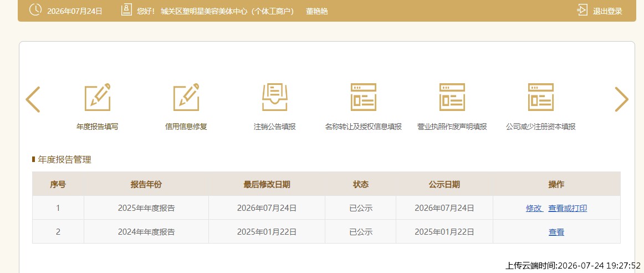Image resolution: width=644 pixels, height=273 pixels.
Task: Open the 年度报告填写 pencil icon
Action: click(98, 97)
